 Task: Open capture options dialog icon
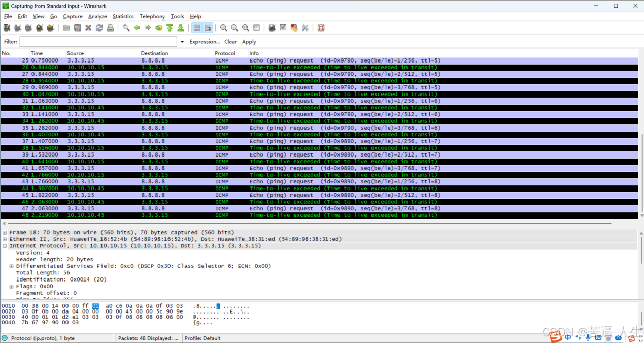point(18,28)
